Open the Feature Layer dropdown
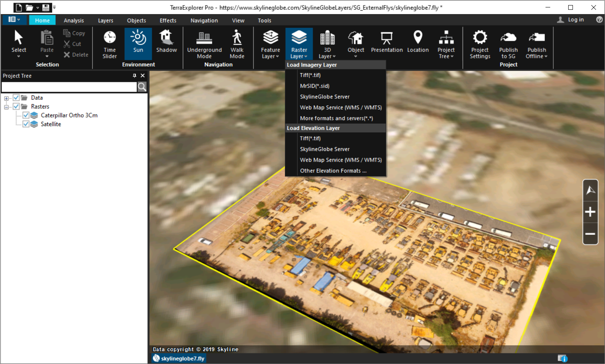Viewport: 605px width, 364px height. [270, 44]
